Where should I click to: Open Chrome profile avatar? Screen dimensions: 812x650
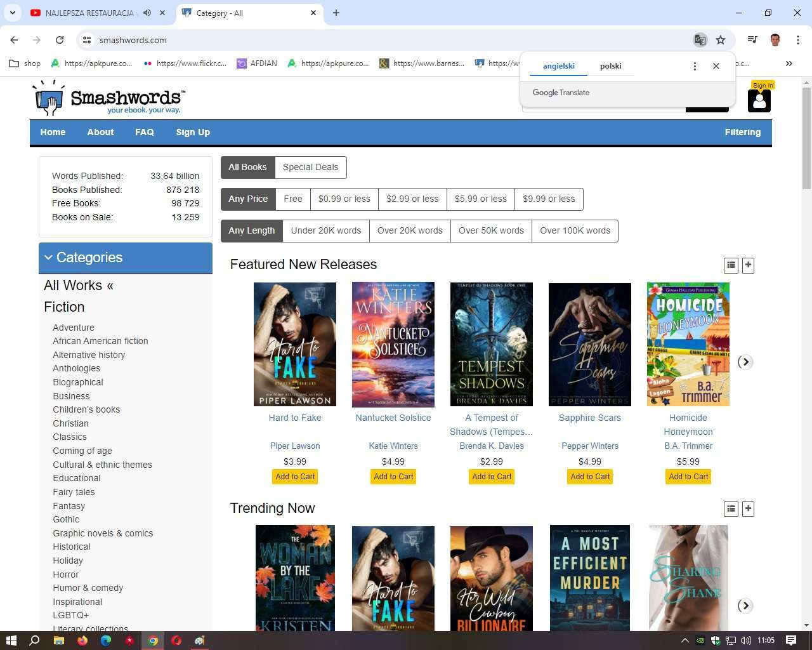click(x=775, y=40)
